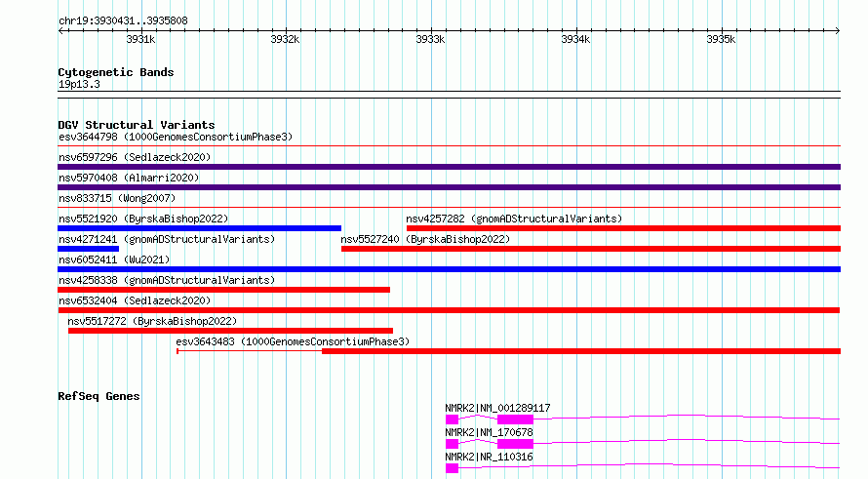Open the nsv5970408 Almarri2020 variant label

[129, 178]
